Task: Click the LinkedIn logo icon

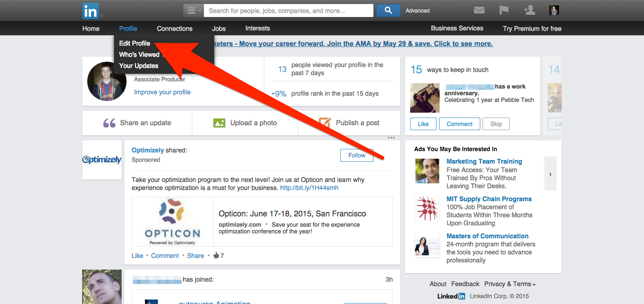Action: pos(90,11)
